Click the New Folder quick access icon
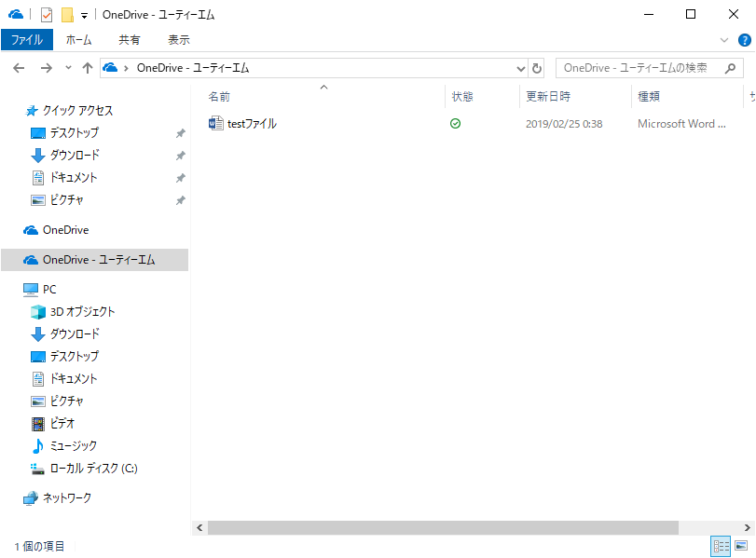The image size is (756, 558). pyautogui.click(x=67, y=15)
